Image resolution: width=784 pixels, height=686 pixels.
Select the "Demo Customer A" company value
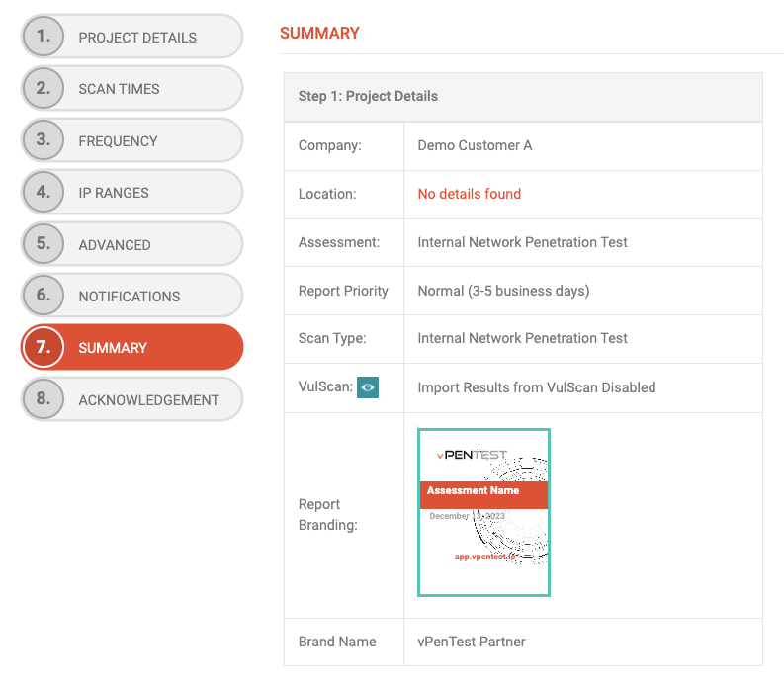coord(475,145)
